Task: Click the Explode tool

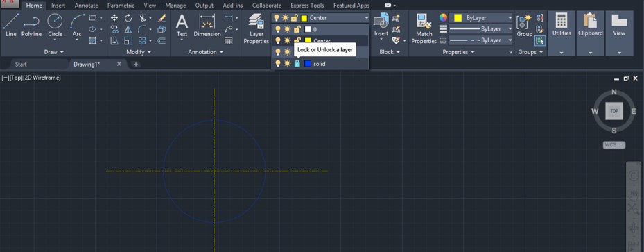Action: pyautogui.click(x=162, y=29)
